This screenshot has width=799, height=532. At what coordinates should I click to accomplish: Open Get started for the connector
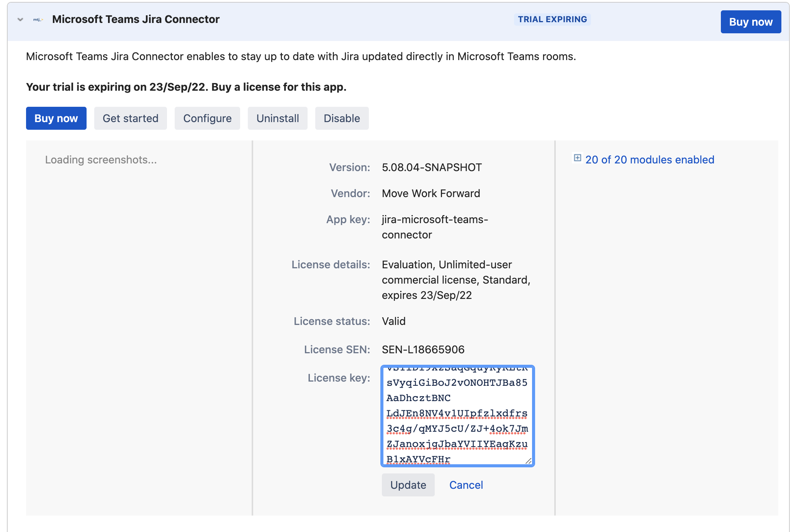[130, 118]
